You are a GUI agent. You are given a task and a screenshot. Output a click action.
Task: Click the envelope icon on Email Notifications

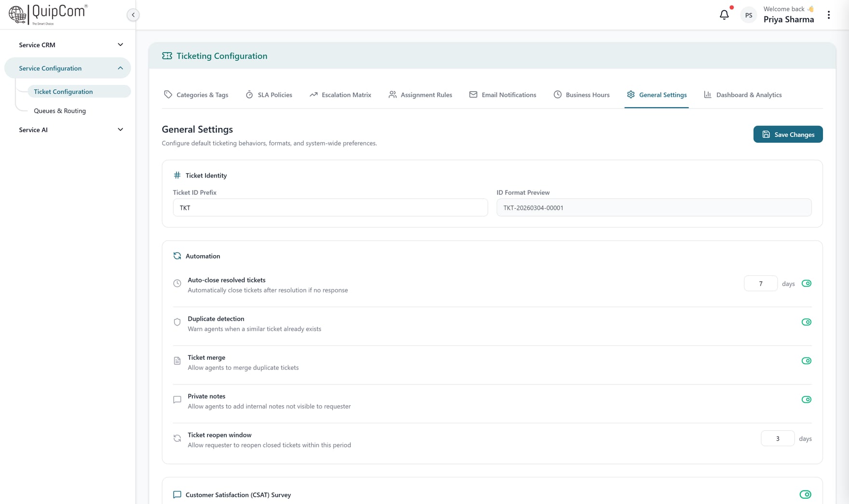tap(473, 95)
